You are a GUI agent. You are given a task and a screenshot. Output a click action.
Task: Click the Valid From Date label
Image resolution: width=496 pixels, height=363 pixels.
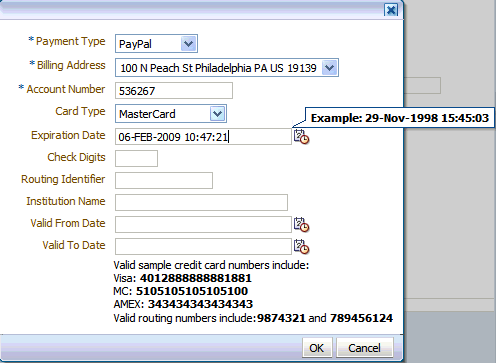pyautogui.click(x=68, y=223)
